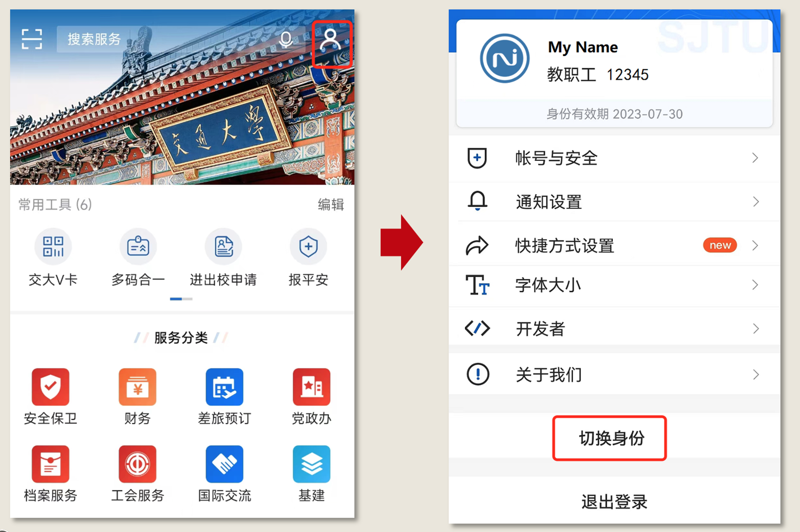Open the 差旅预订 service category
The image size is (800, 532).
click(x=224, y=387)
